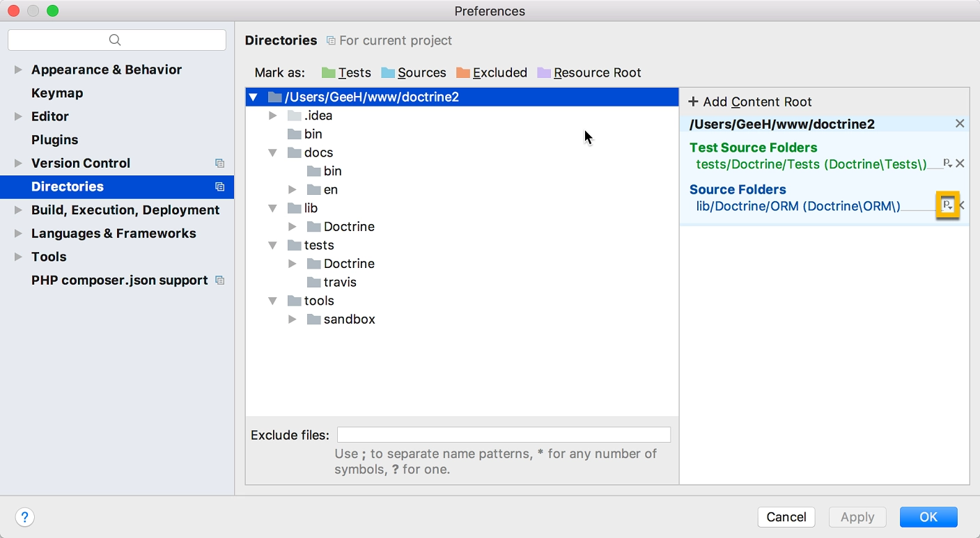
Task: Click lib/Doctrine/ORM source folder entry
Action: [798, 206]
